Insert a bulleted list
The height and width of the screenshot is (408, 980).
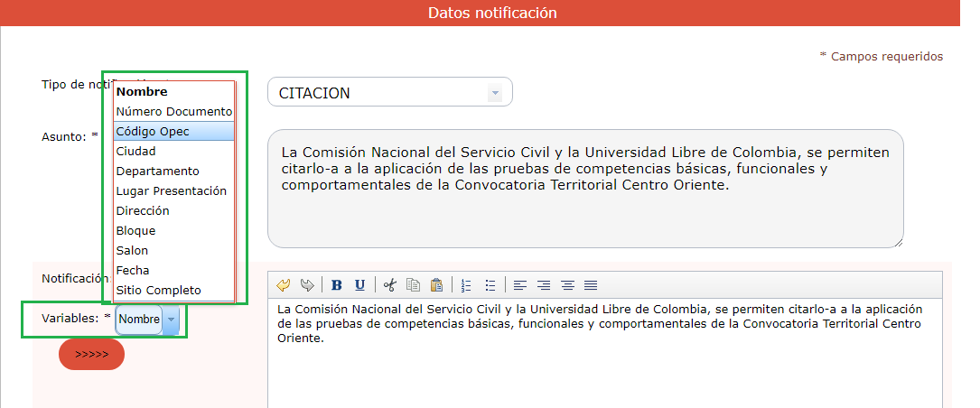(490, 285)
